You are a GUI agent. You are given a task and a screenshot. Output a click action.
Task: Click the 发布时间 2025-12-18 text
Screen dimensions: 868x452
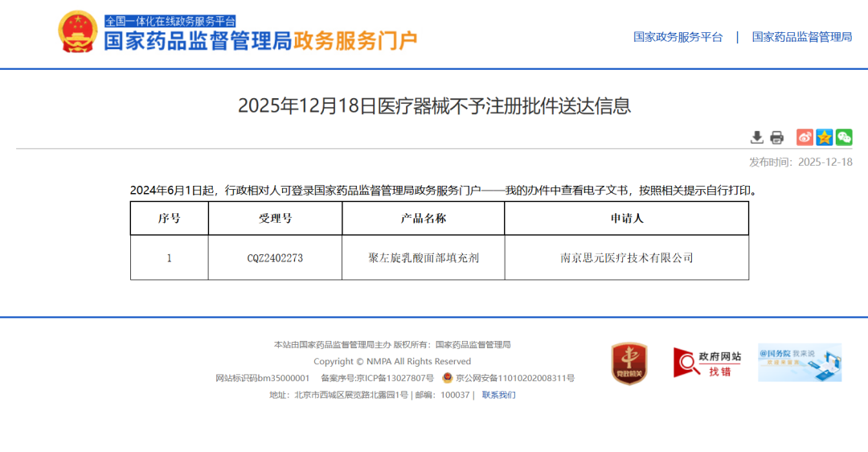tap(800, 162)
